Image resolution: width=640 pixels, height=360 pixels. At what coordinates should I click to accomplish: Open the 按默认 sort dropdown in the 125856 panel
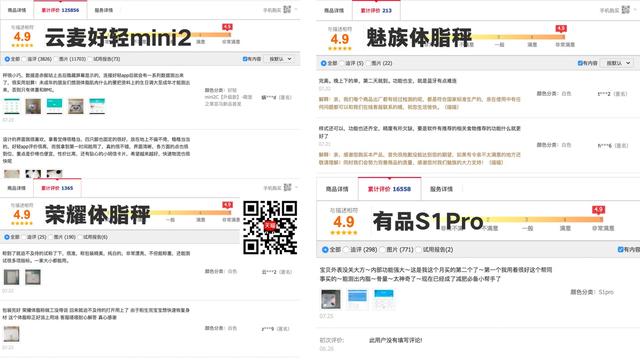point(280,59)
